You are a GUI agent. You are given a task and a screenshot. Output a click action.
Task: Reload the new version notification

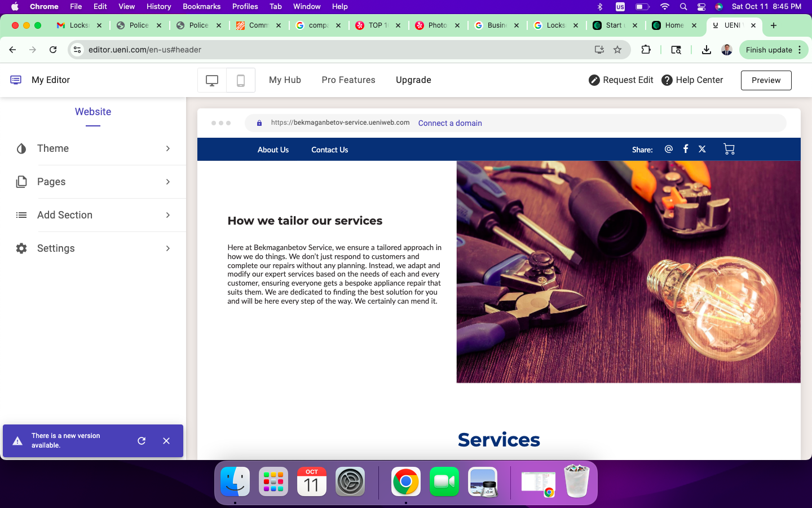142,441
